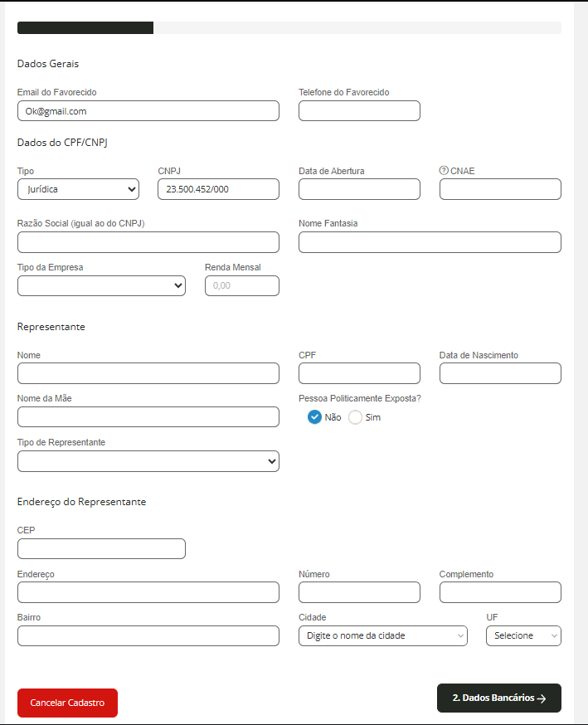Viewport: 588px width, 725px height.
Task: Open the Tipo de Representante dropdown
Action: point(148,461)
